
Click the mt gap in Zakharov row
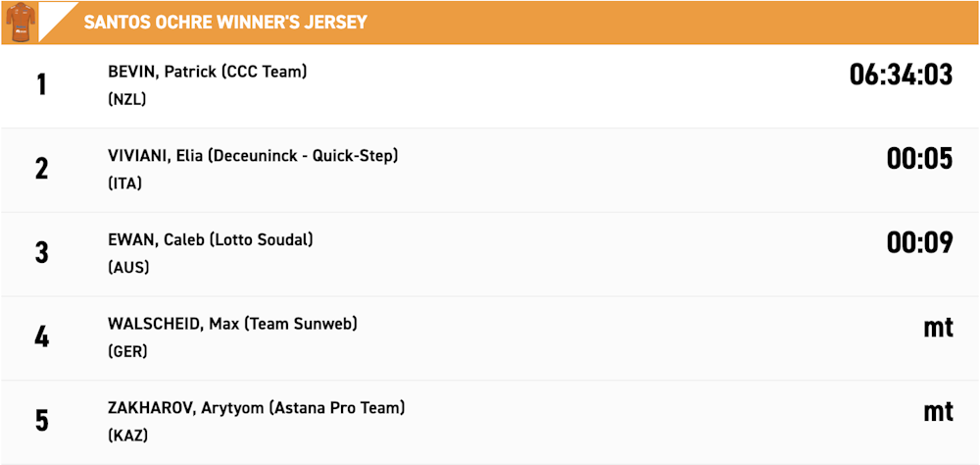(938, 412)
